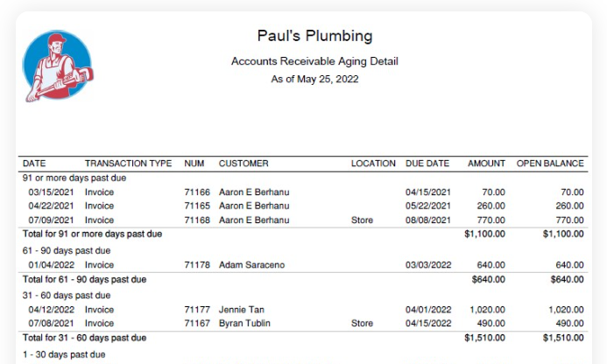Screen dimensions: 607x364
Task: Click amount 770.00 in the AMOUNT column
Action: pyautogui.click(x=491, y=220)
